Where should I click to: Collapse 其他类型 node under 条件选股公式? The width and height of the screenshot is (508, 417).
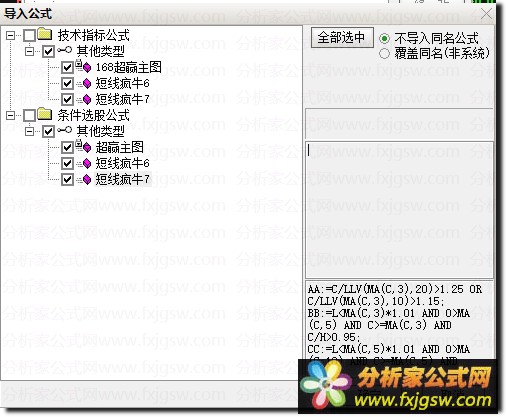pos(30,131)
